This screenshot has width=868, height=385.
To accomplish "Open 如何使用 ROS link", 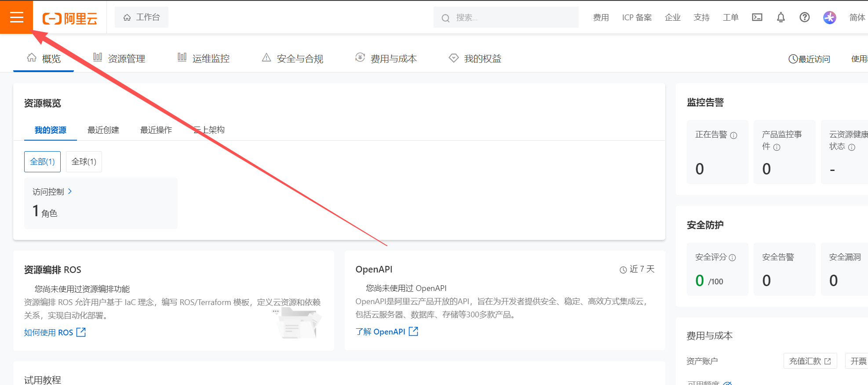I will click(x=55, y=333).
